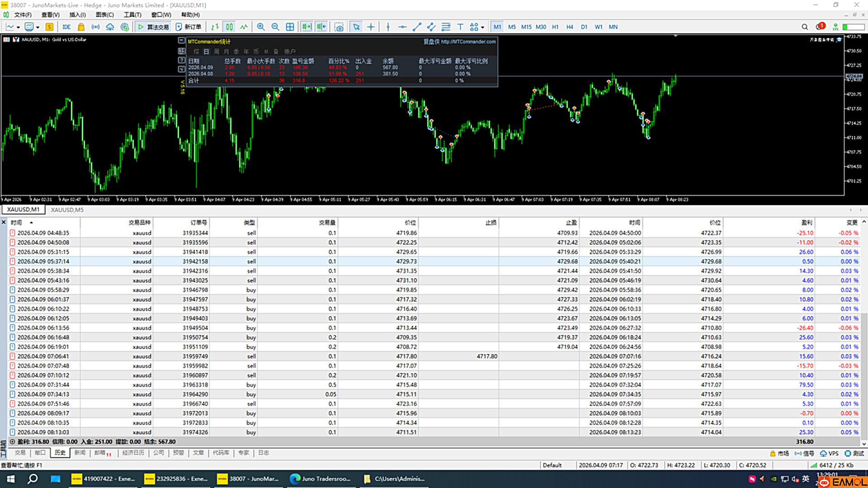This screenshot has height=488, width=868.
Task: Click the Zoom In magnifier icon
Action: (x=261, y=27)
